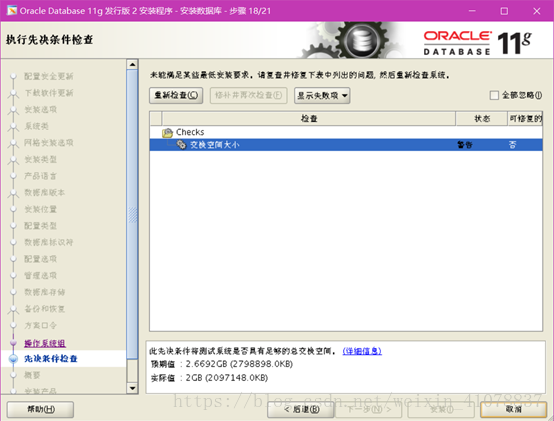Go back with the 后退(B) button
The width and height of the screenshot is (554, 421).
(301, 409)
